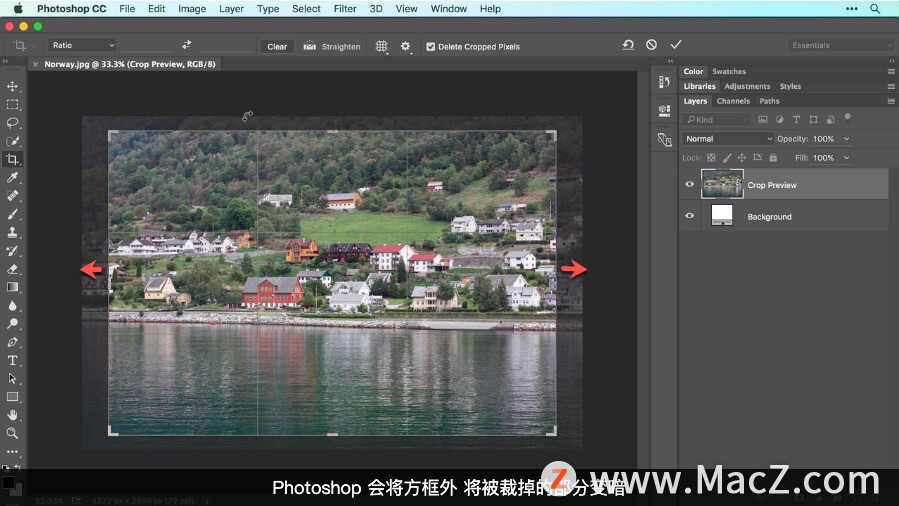Screen dimensions: 899x506
Task: Select the Healing Brush tool
Action: click(x=12, y=196)
